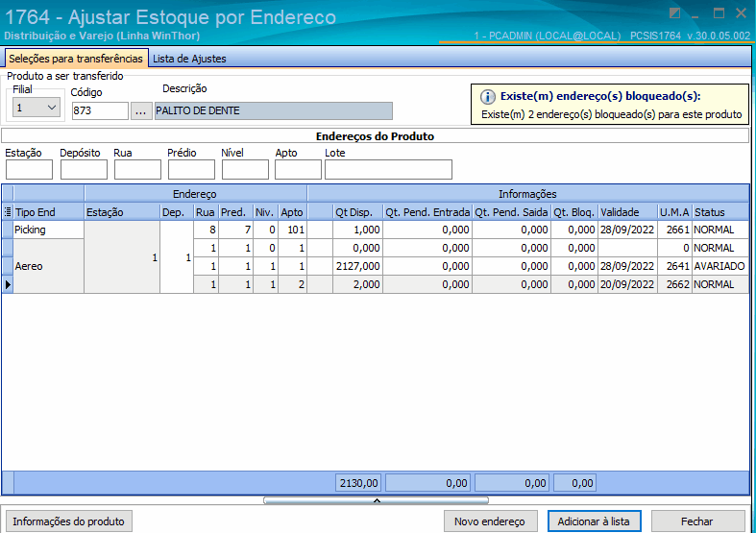
Task: Focus the Código input field
Action: 100,110
